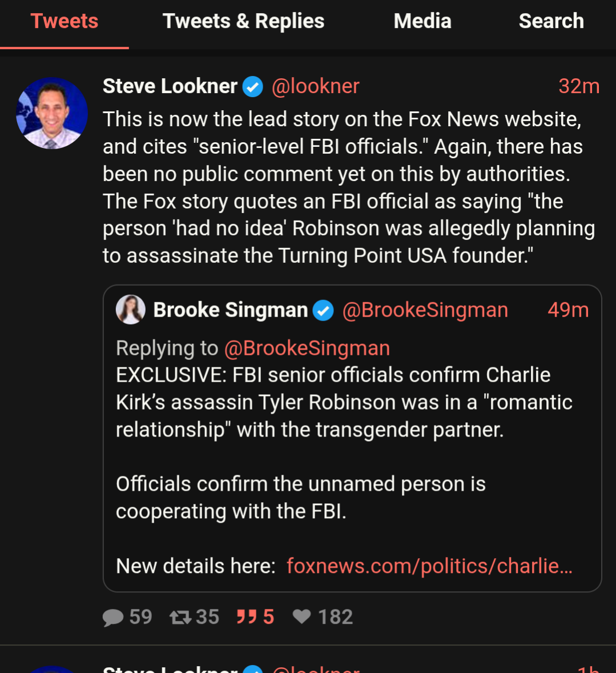Click verified badge next to Brooke Singman
This screenshot has width=616, height=673.
tap(323, 310)
